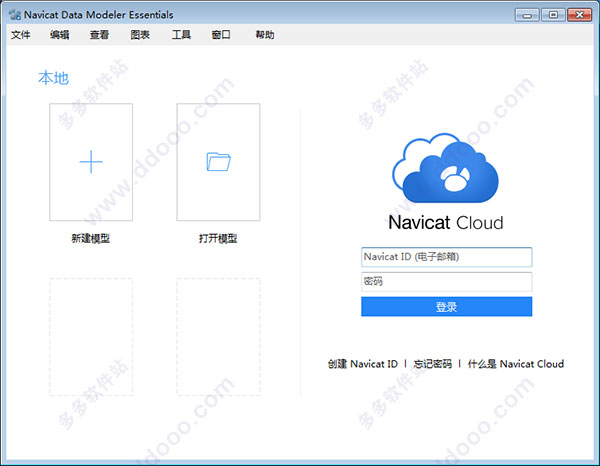The image size is (600, 466).
Task: Click the second empty recent-model placeholder
Action: coord(218,337)
